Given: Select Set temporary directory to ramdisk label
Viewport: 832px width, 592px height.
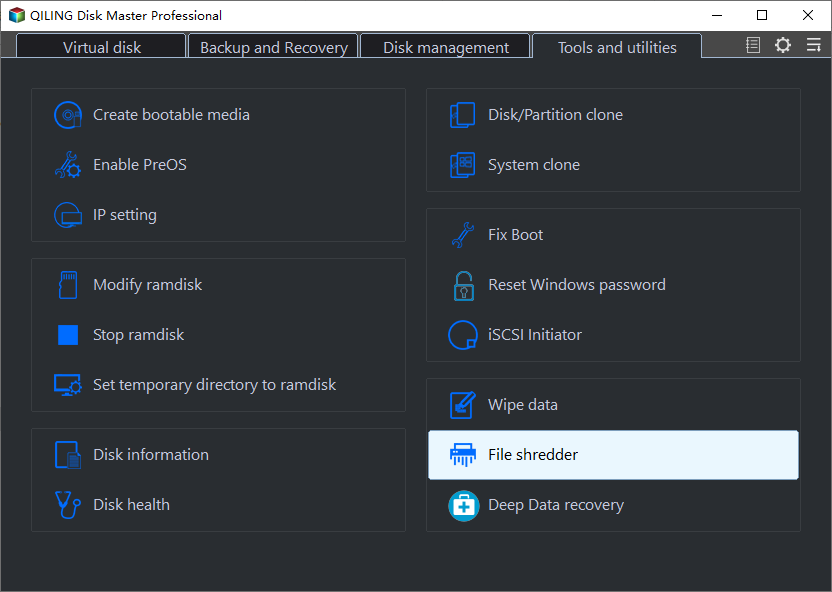Looking at the screenshot, I should pos(214,385).
